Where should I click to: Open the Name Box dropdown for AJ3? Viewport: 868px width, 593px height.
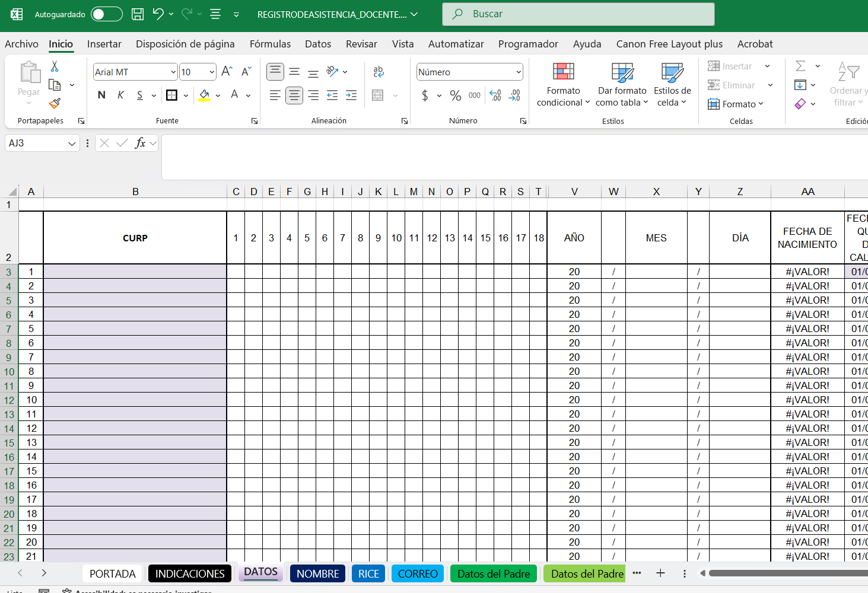tap(72, 144)
